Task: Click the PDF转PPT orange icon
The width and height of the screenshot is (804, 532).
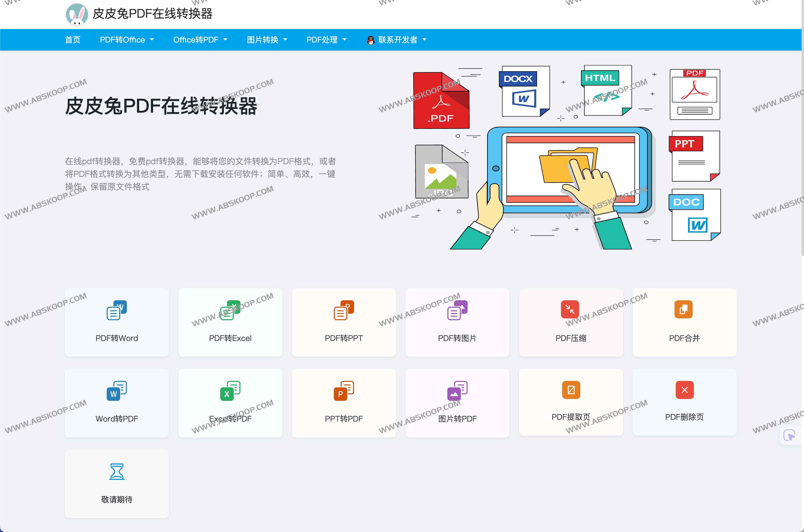Action: pos(344,310)
